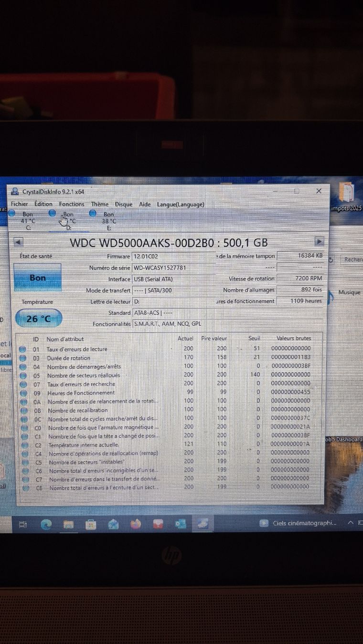Click the 7200 RPM rotation speed value
The height and width of the screenshot is (644, 363).
[x=301, y=278]
